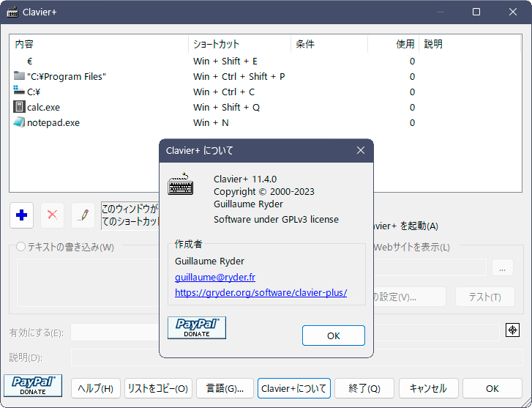
Task: Select the テキストの書き込み(W) radio button
Action: pos(21,247)
